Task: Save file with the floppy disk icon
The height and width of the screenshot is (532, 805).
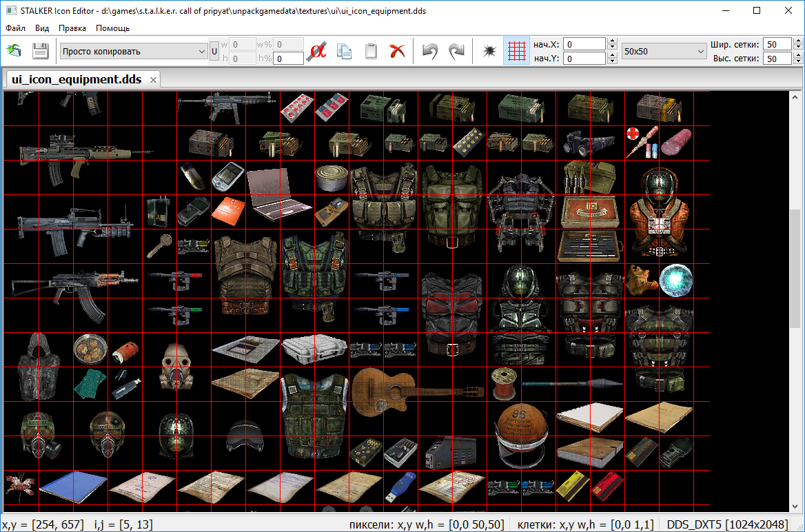Action: pyautogui.click(x=41, y=51)
